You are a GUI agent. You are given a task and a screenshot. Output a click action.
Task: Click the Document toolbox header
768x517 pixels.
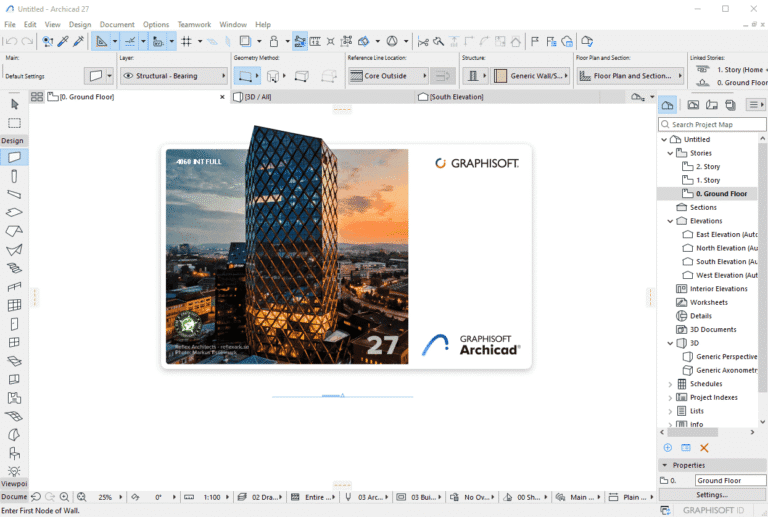[x=14, y=496]
